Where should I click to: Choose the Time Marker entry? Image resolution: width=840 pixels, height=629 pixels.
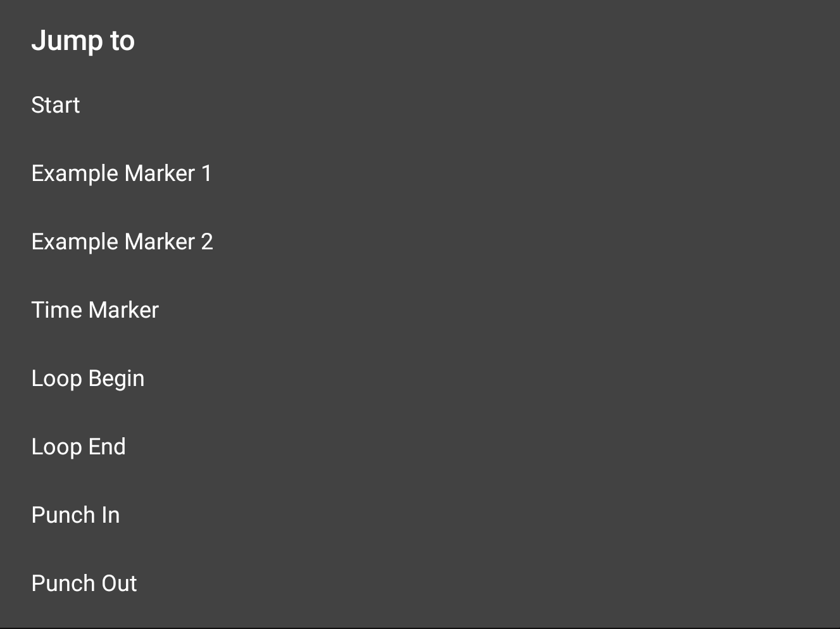(x=95, y=310)
